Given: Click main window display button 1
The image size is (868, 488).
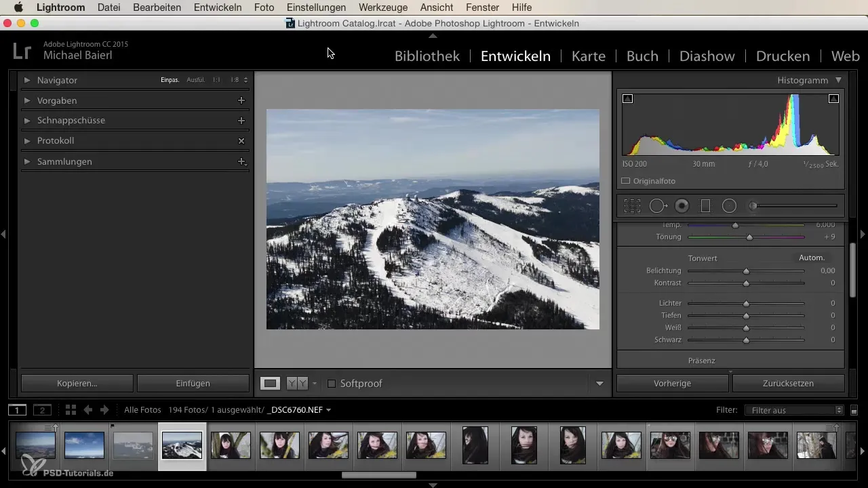Looking at the screenshot, I should [x=18, y=410].
